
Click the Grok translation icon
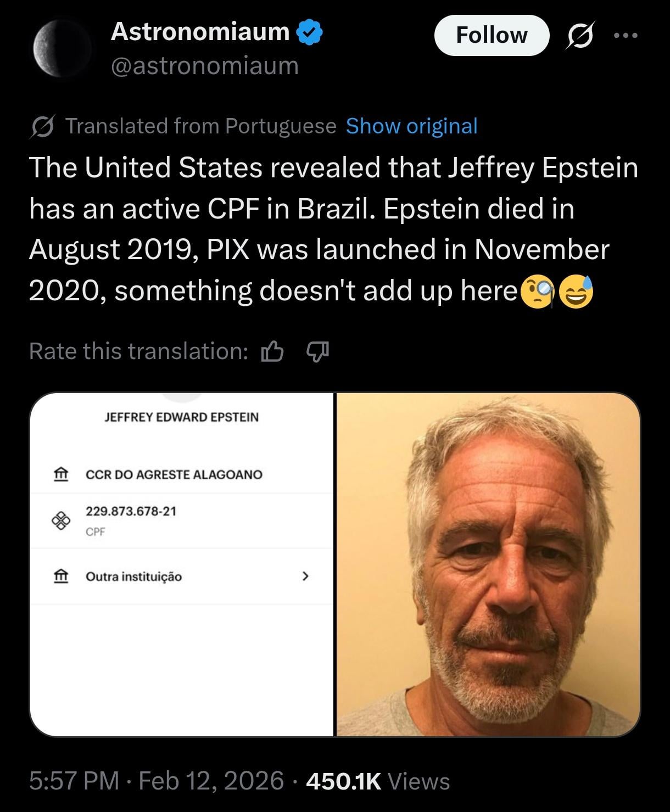click(x=42, y=127)
